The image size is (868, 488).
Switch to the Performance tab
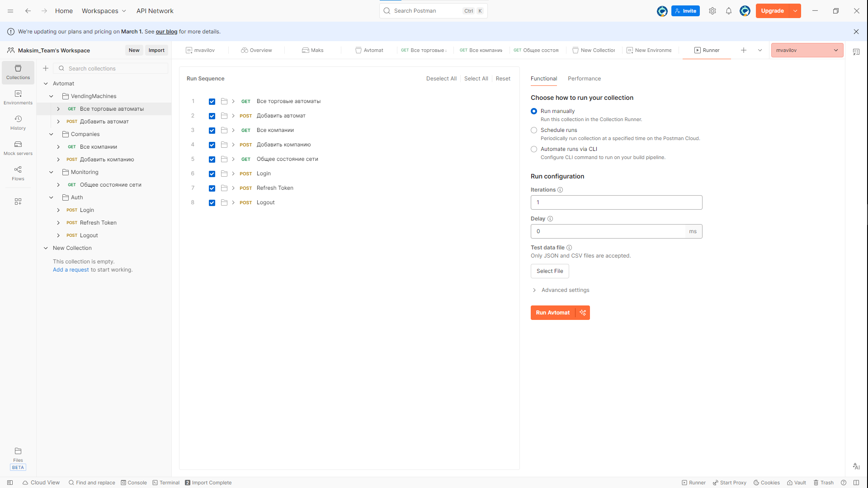tap(584, 79)
